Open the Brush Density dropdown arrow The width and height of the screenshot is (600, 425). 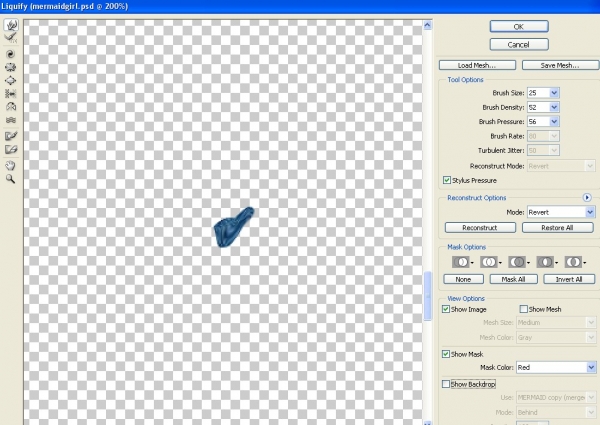[554, 107]
